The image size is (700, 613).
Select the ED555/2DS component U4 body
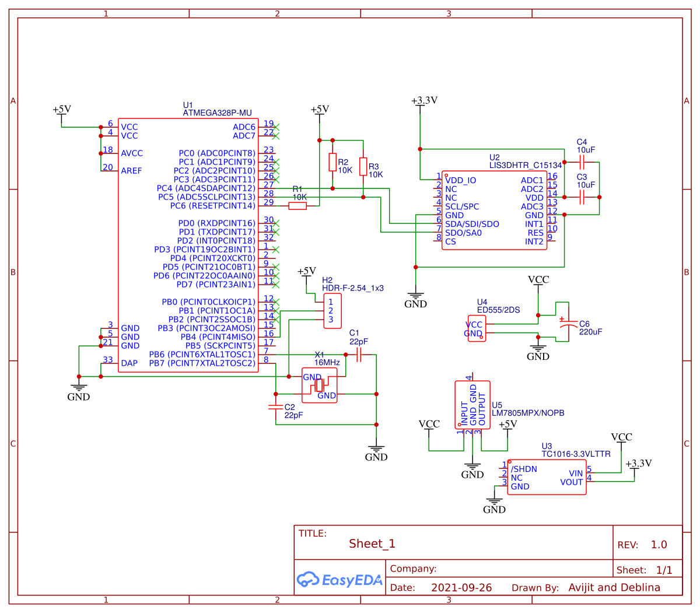tap(477, 328)
